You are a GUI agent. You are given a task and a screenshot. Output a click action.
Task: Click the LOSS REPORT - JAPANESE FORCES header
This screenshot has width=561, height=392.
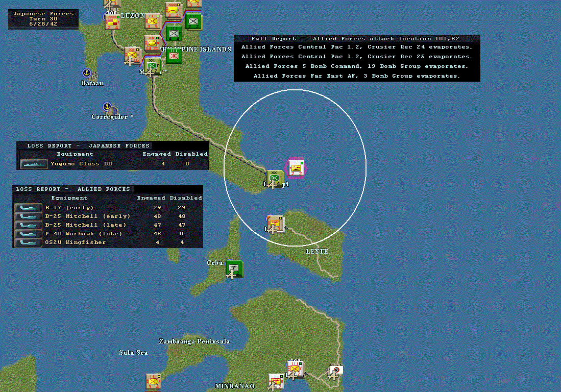click(x=88, y=146)
